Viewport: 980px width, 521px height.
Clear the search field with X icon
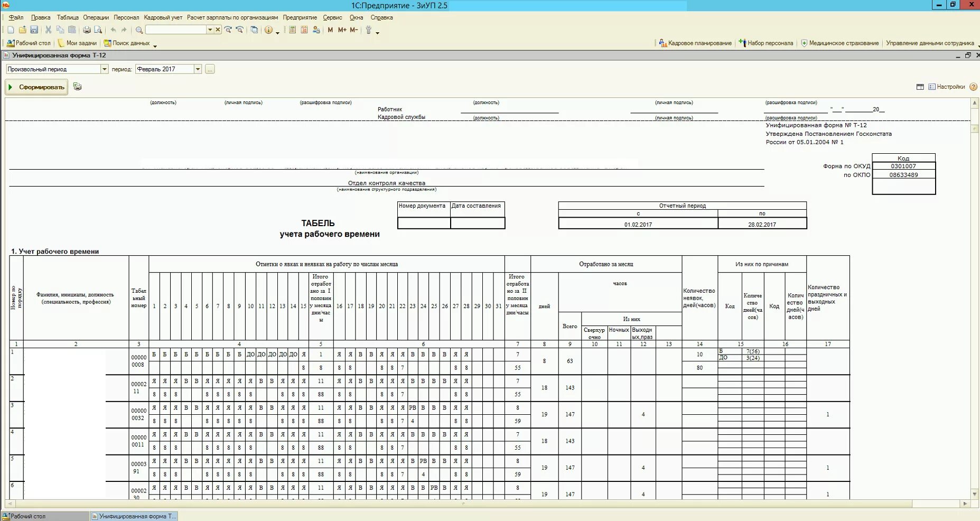218,30
